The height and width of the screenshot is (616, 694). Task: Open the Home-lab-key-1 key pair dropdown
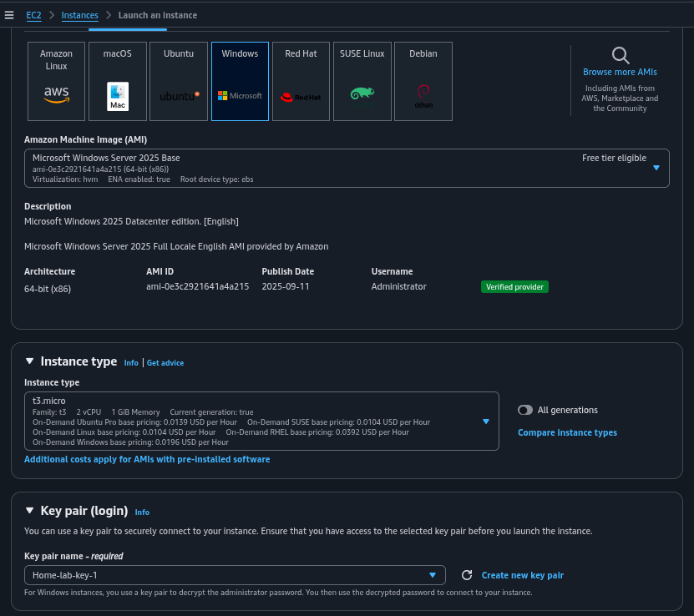point(433,575)
